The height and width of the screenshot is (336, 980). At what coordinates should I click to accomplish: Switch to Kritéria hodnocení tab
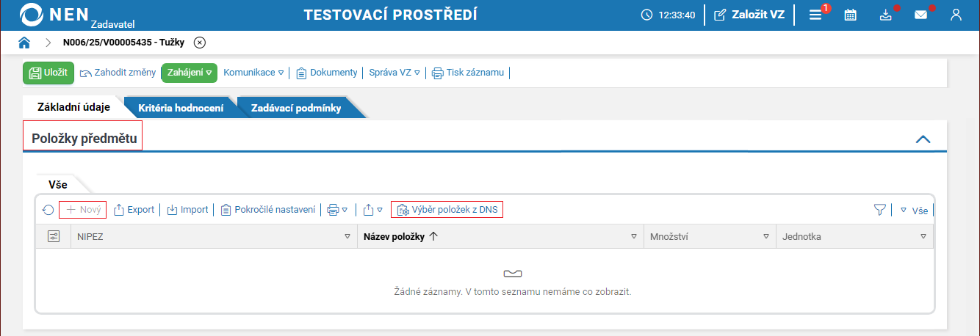[181, 108]
